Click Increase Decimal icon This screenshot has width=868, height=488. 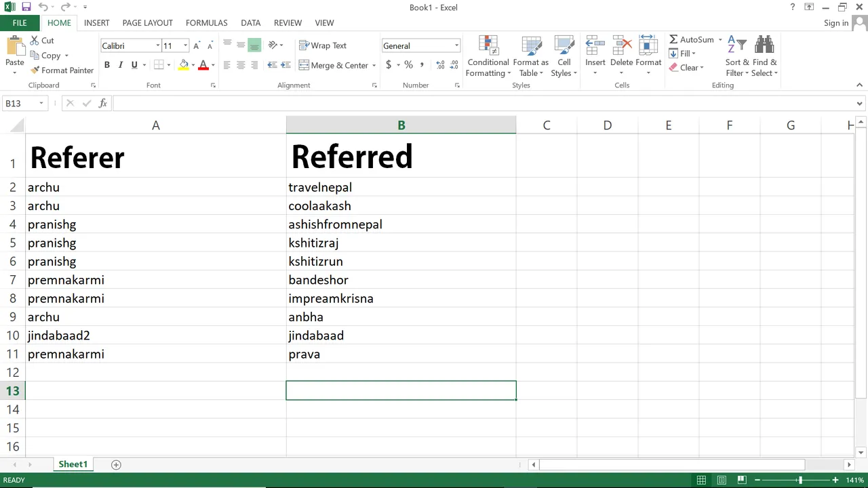point(441,65)
